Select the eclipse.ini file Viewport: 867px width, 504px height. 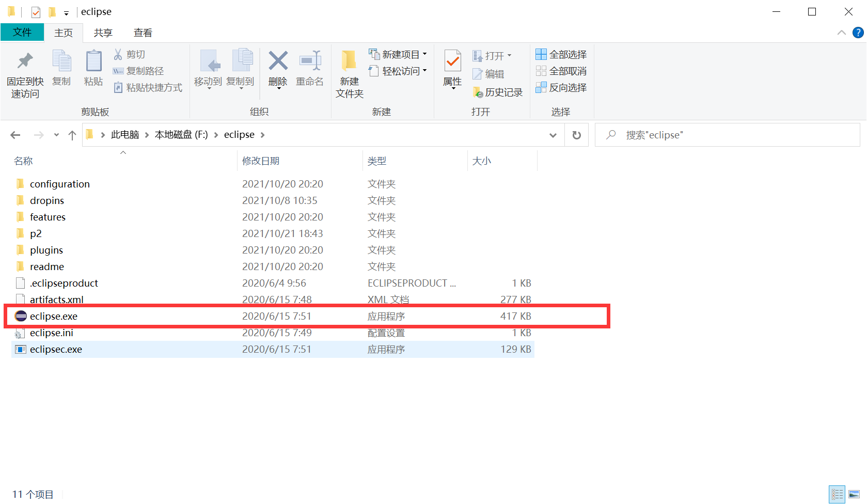[273, 333]
